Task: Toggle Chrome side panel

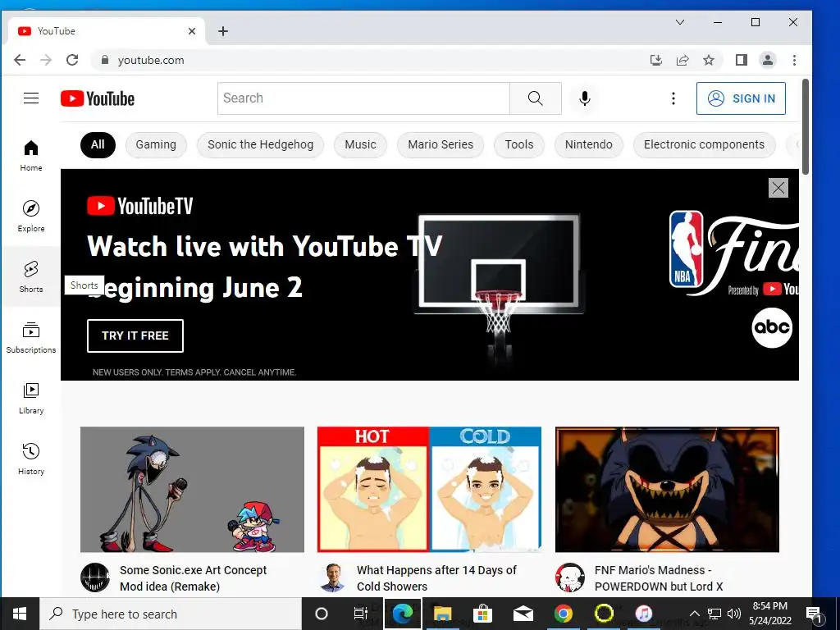Action: point(742,60)
